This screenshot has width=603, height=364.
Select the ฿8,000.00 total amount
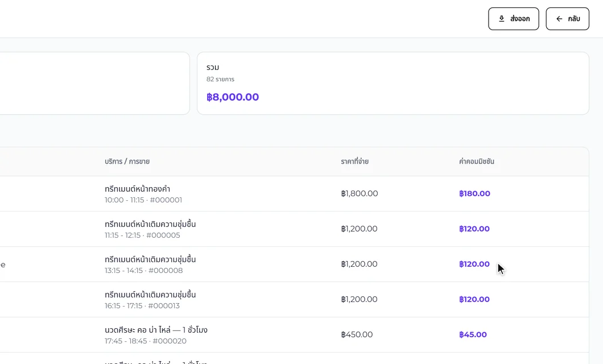click(x=233, y=97)
